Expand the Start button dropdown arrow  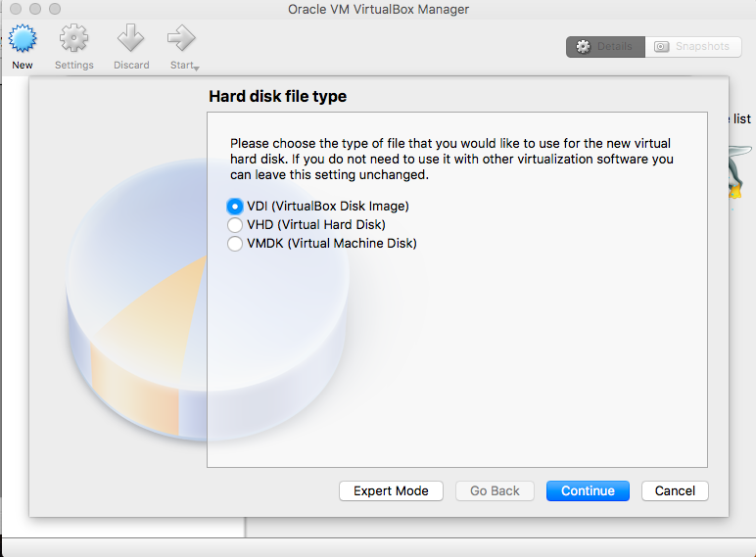pos(197,68)
